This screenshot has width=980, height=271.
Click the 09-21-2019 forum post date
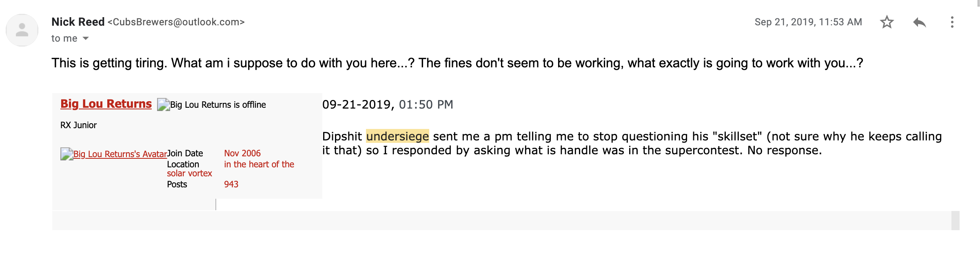click(x=357, y=105)
